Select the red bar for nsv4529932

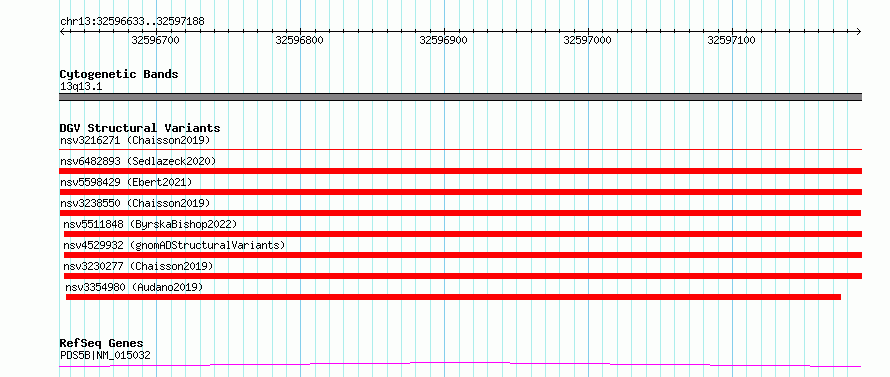coord(463,255)
